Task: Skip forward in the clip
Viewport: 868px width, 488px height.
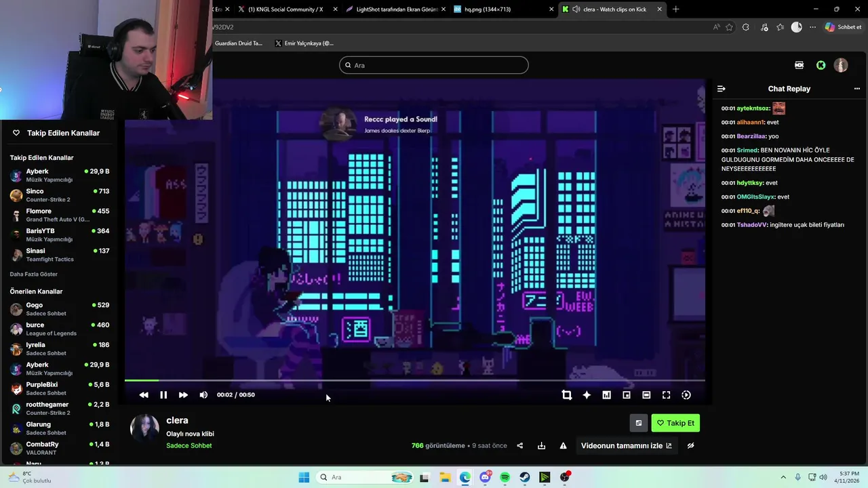Action: (183, 395)
